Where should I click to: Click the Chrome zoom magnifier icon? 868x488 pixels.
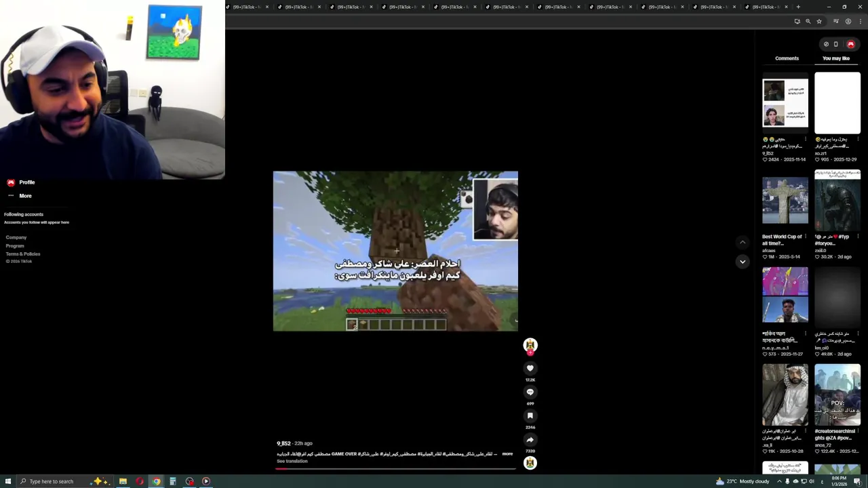pos(808,22)
